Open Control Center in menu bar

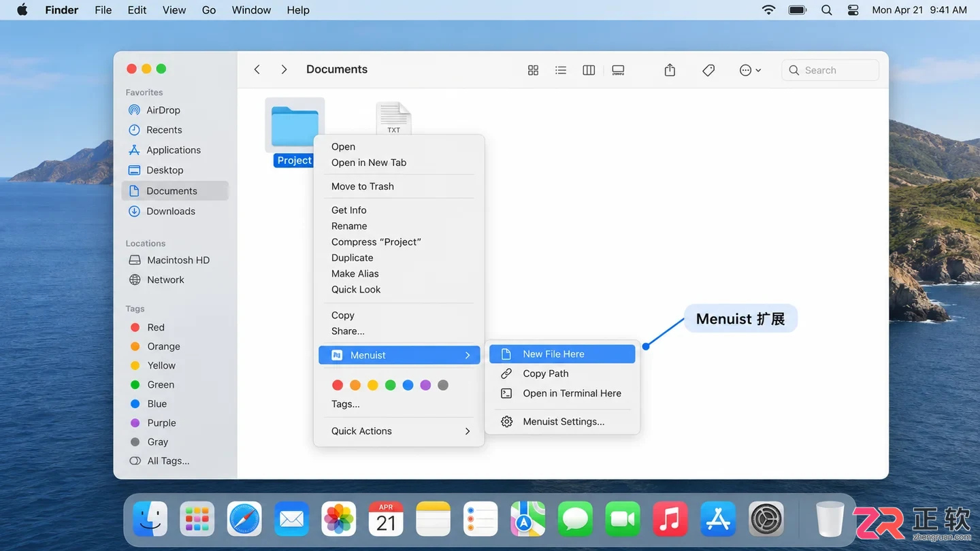pyautogui.click(x=853, y=10)
